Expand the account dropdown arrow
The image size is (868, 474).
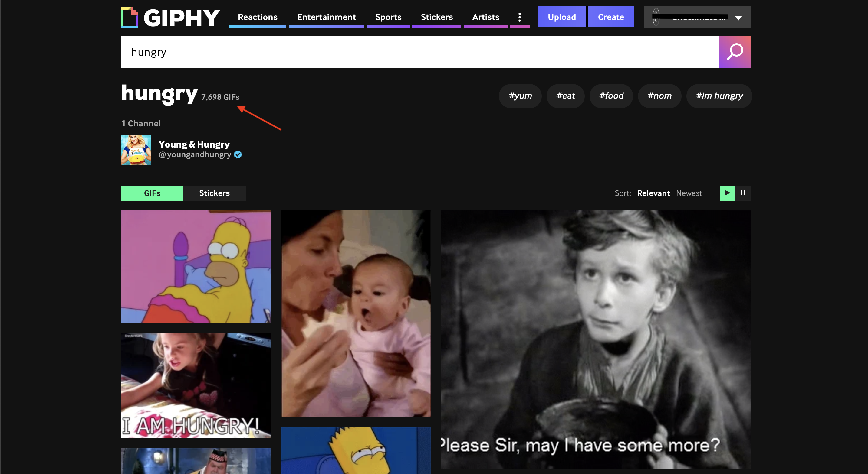coord(738,18)
